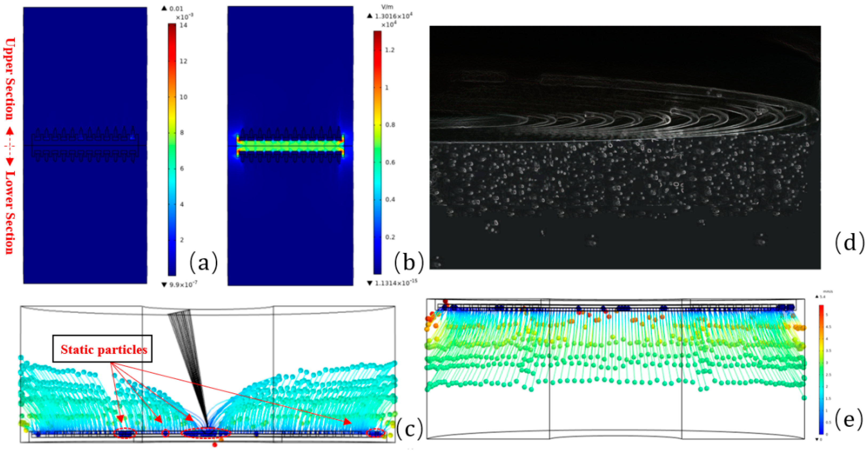This screenshot has width=868, height=451.
Task: Click the max triangle marker beside 0.01
Action: 164,9
